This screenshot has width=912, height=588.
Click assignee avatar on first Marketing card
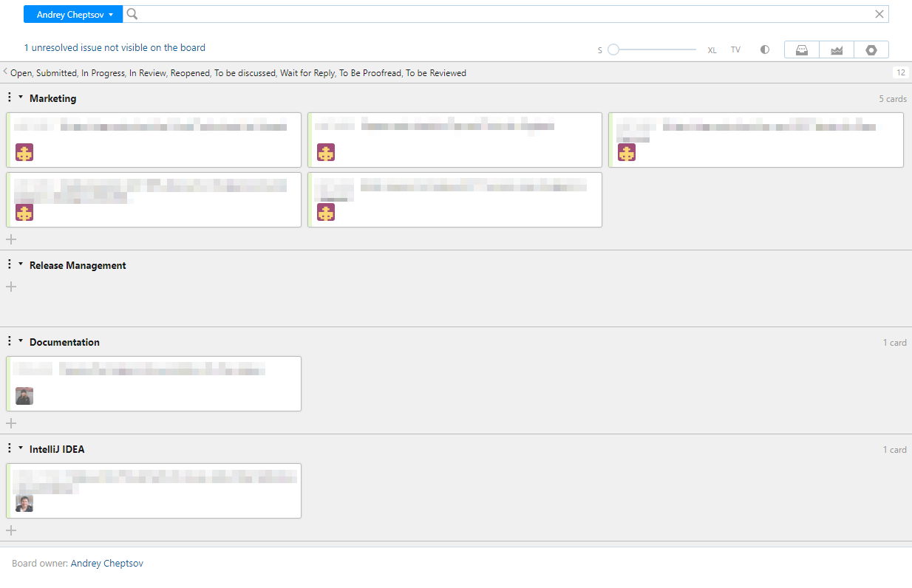[24, 152]
